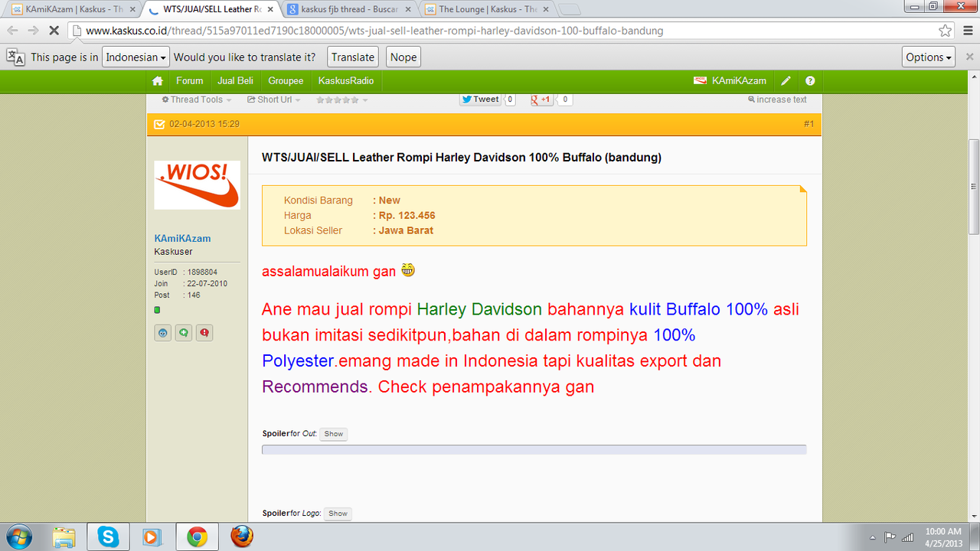The width and height of the screenshot is (980, 551).
Task: Open a new browser tab
Action: coord(570,9)
